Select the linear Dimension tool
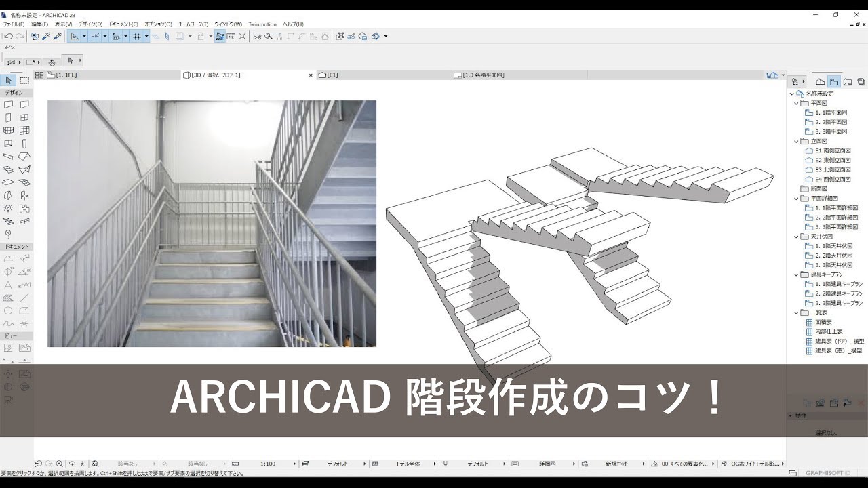Image resolution: width=868 pixels, height=488 pixels. [x=8, y=259]
